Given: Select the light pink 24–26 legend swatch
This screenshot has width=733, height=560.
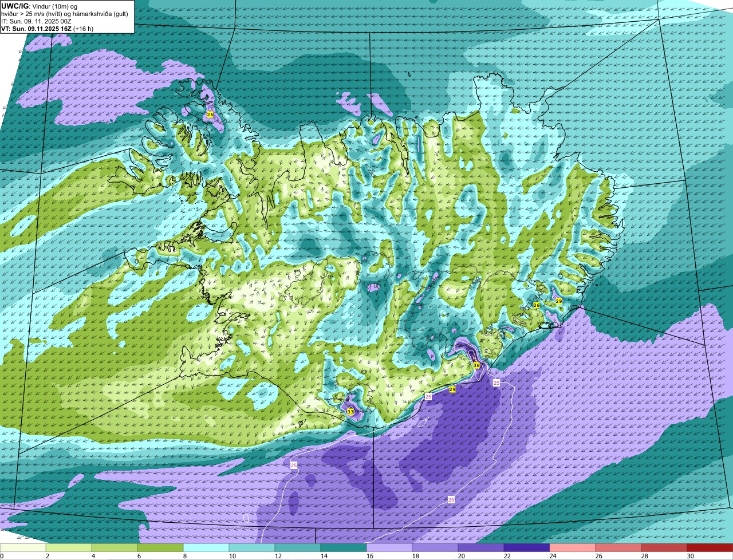Looking at the screenshot, I should pyautogui.click(x=573, y=548).
